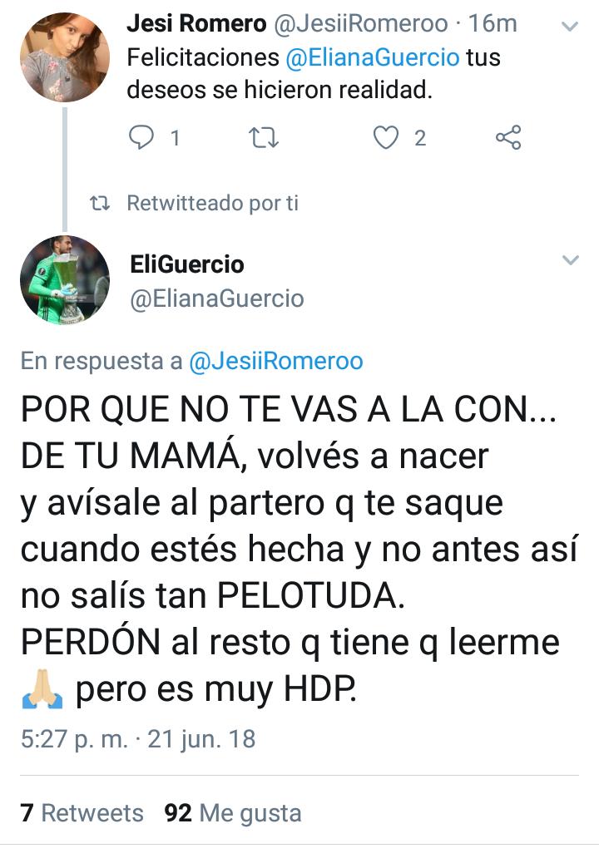Like Jesi Romero's tweet with the heart icon
This screenshot has width=599, height=868.
386,138
